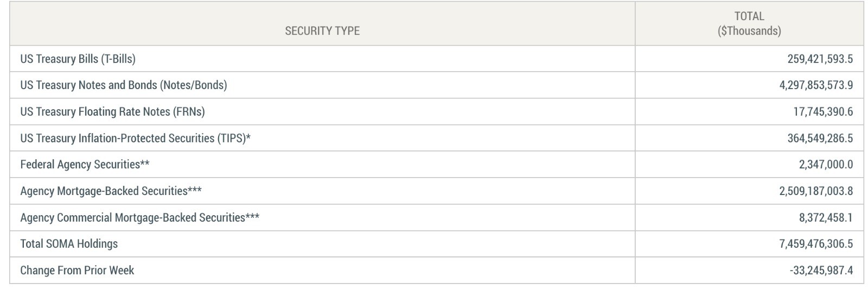Screen dimensions: 868x289
Task: Click the Federal Agency total 2,347,000.0
Action: click(826, 165)
